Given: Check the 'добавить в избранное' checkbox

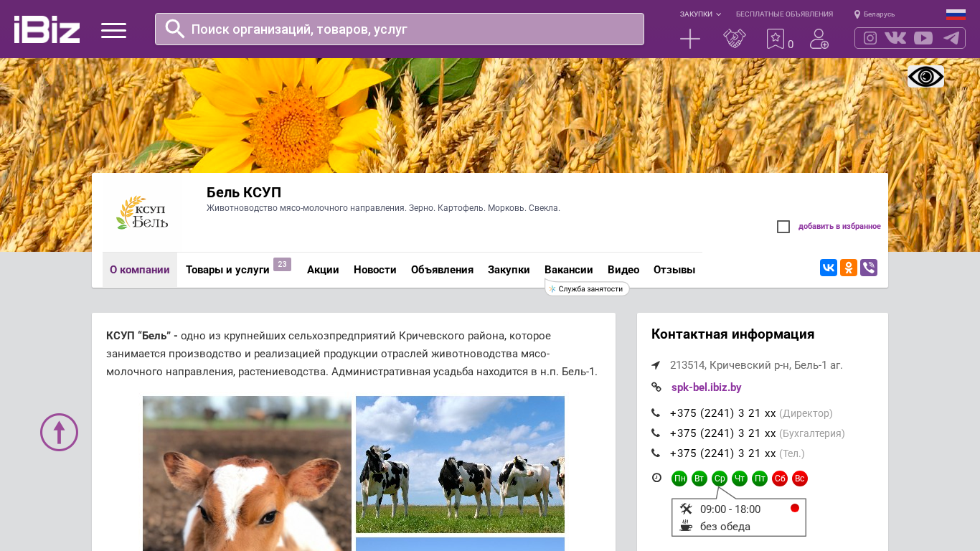Looking at the screenshot, I should point(783,227).
